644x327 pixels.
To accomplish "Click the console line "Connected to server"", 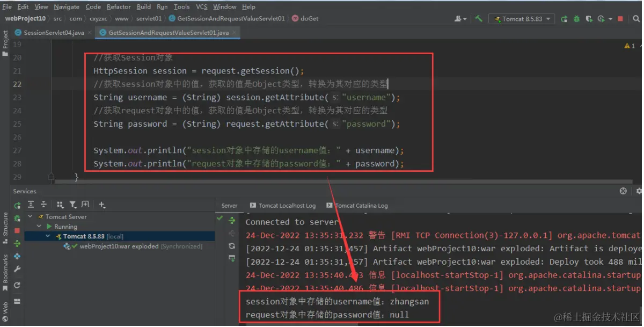I will [x=292, y=222].
